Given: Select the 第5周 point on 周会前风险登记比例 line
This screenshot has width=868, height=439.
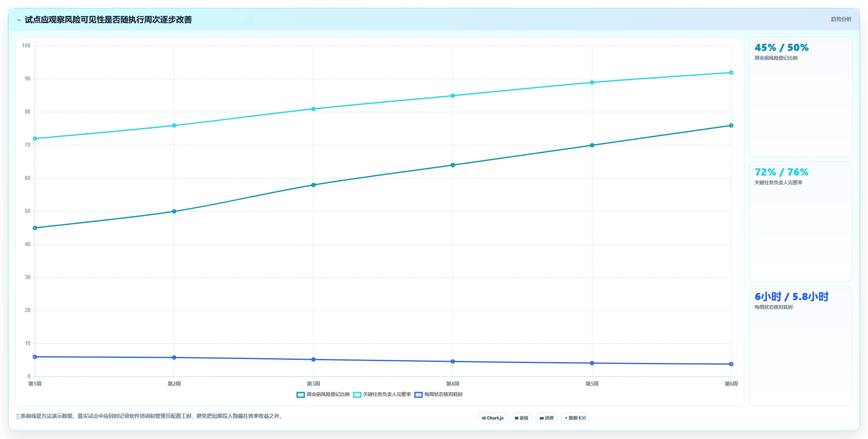Looking at the screenshot, I should point(592,145).
